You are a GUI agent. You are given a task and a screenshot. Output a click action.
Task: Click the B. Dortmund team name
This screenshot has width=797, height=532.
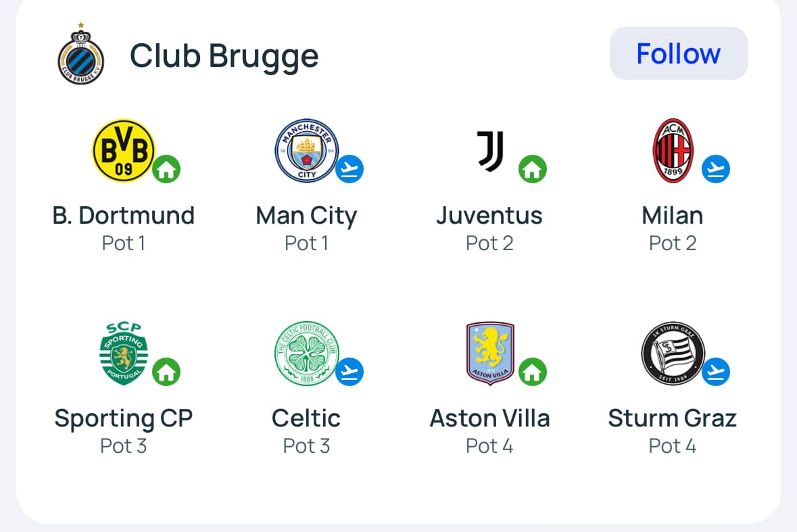pos(124,216)
